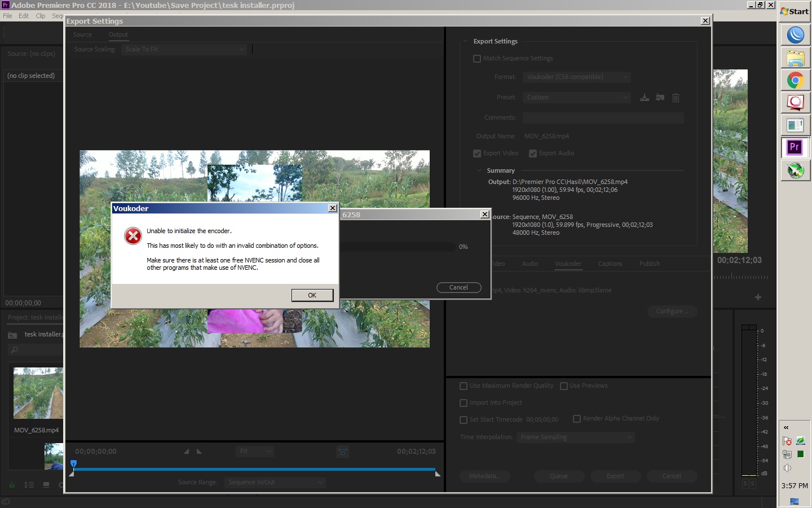Image resolution: width=812 pixels, height=508 pixels.
Task: Switch to the Source tab
Action: point(82,34)
